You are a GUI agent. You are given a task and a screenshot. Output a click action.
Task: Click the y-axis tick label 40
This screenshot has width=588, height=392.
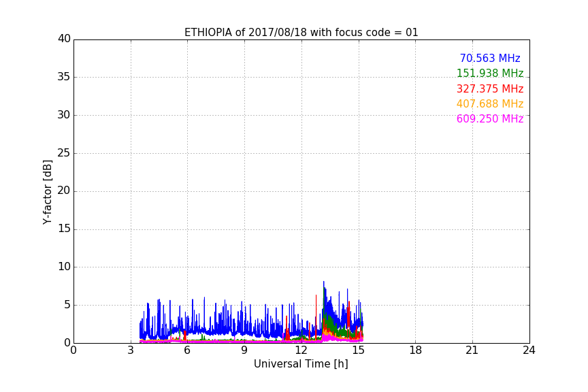(64, 39)
